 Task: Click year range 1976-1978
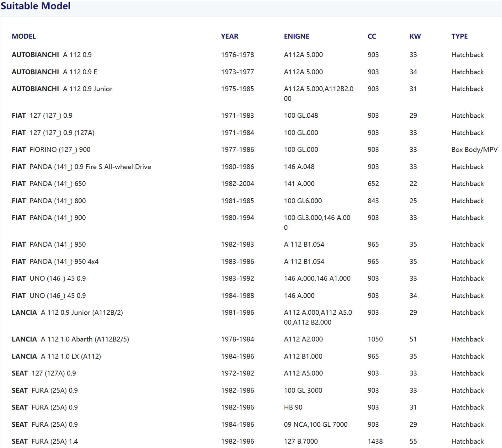point(238,55)
